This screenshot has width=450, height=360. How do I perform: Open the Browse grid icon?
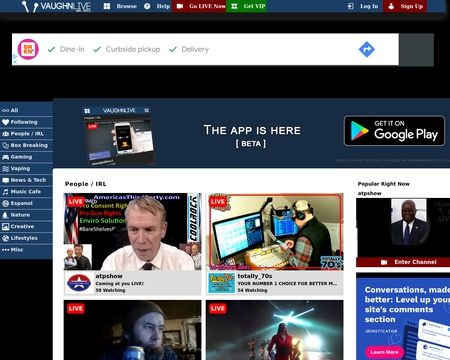point(107,6)
